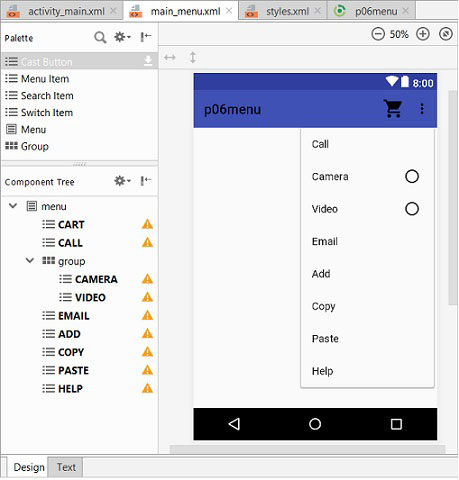Click the three-dot overflow menu icon

click(x=422, y=109)
